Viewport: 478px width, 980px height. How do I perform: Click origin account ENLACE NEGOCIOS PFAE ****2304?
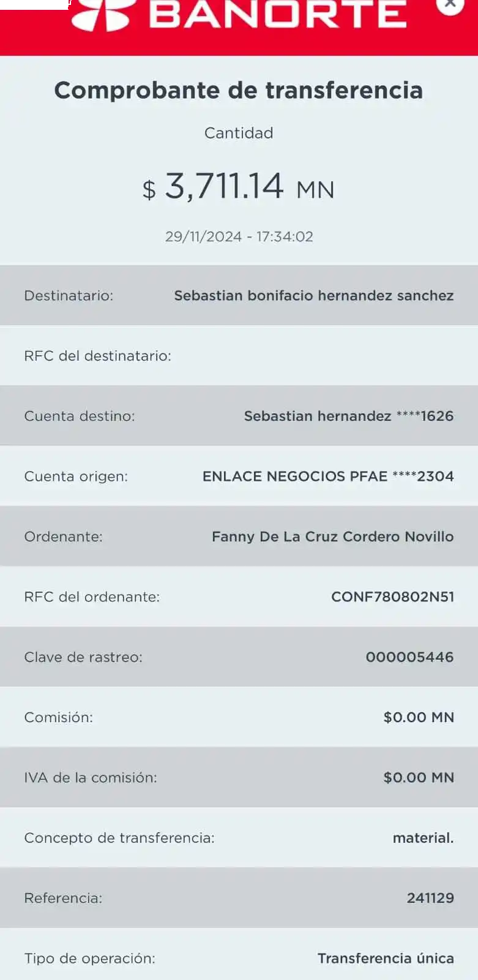[327, 477]
